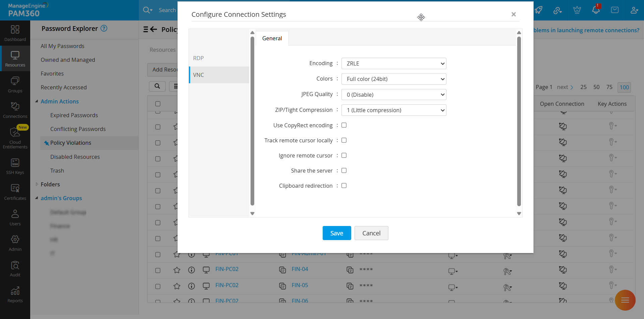Enable Use CopyRect encoding
This screenshot has height=319, width=644.
coord(344,125)
